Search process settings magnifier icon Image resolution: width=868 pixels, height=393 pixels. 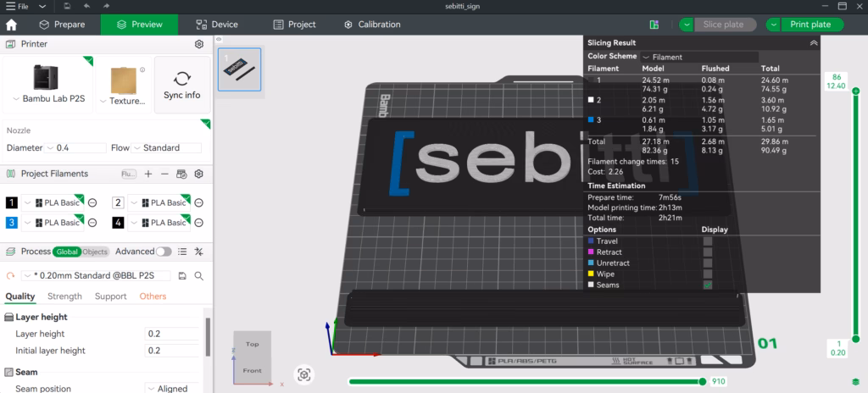199,275
